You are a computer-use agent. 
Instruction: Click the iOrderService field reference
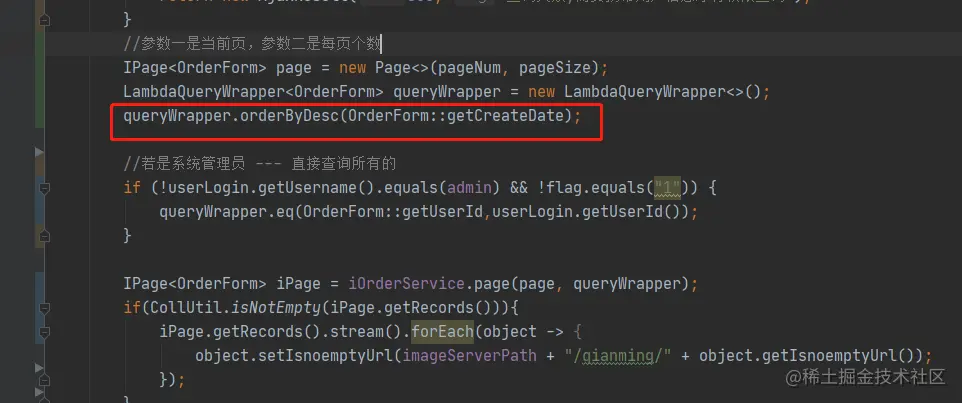pyautogui.click(x=407, y=284)
